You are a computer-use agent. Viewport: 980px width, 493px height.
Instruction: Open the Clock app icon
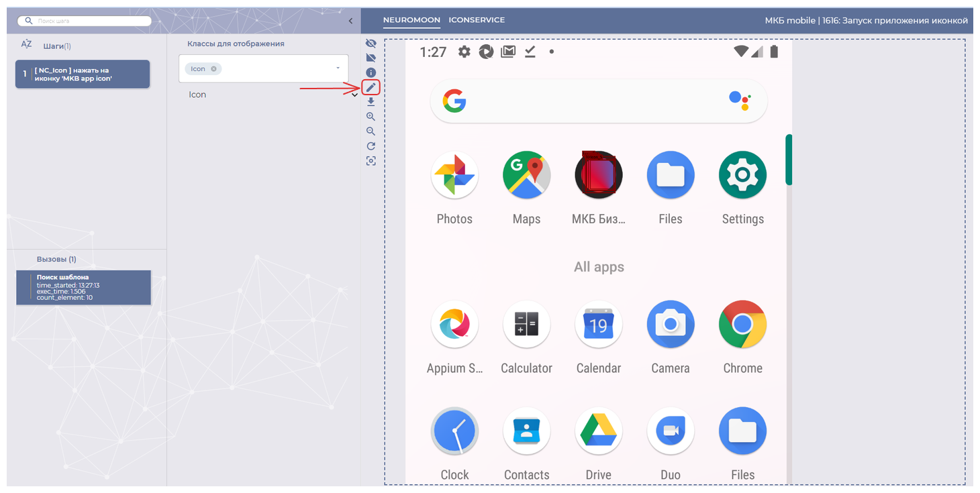point(454,431)
